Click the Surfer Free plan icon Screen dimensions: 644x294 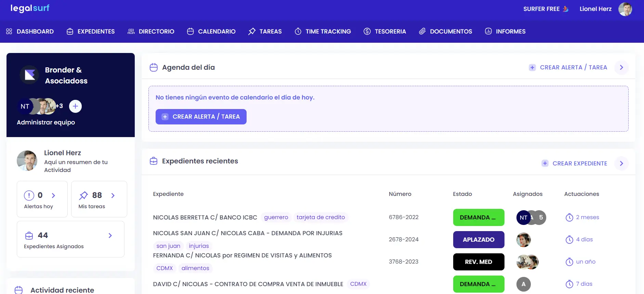566,9
